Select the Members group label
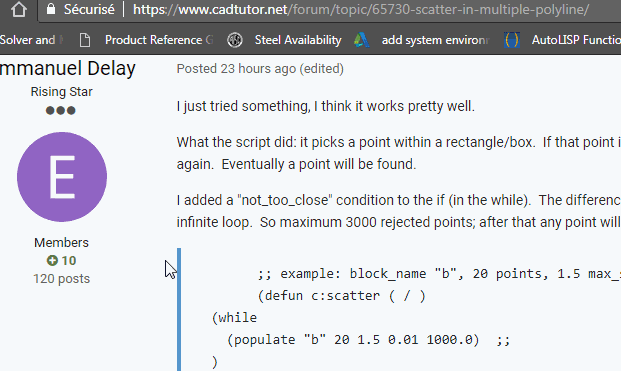This screenshot has width=621, height=371. [61, 242]
